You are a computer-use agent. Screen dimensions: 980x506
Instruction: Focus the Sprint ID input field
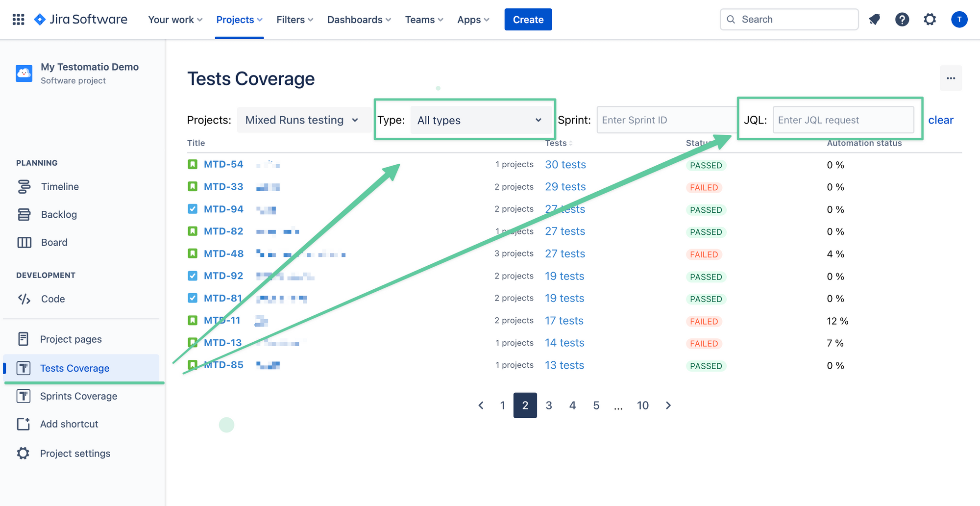coord(667,120)
